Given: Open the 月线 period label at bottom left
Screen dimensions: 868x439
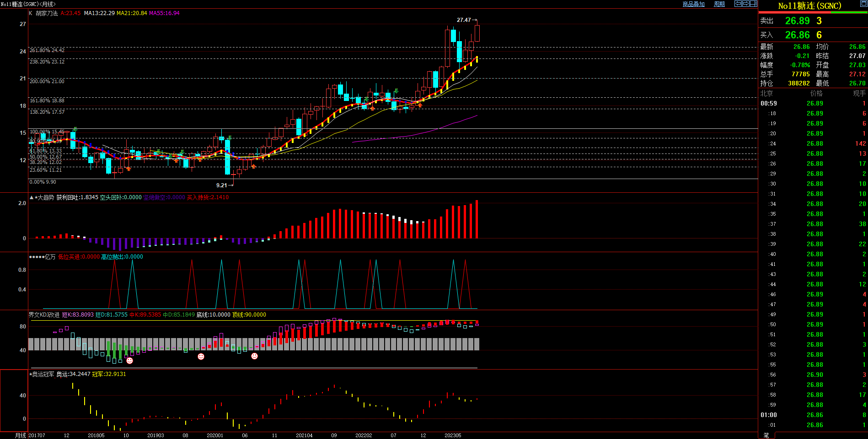Looking at the screenshot, I should point(20,435).
